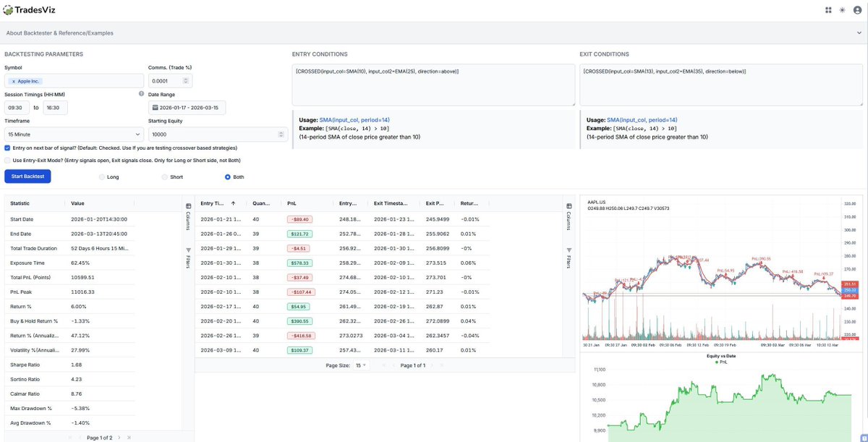This screenshot has height=442, width=868.
Task: Open SMA usage link under Exit Conditions
Action: (x=642, y=119)
